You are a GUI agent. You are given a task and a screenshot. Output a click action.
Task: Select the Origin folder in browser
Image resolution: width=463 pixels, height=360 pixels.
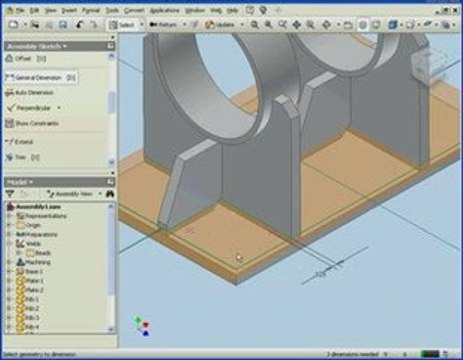point(29,225)
